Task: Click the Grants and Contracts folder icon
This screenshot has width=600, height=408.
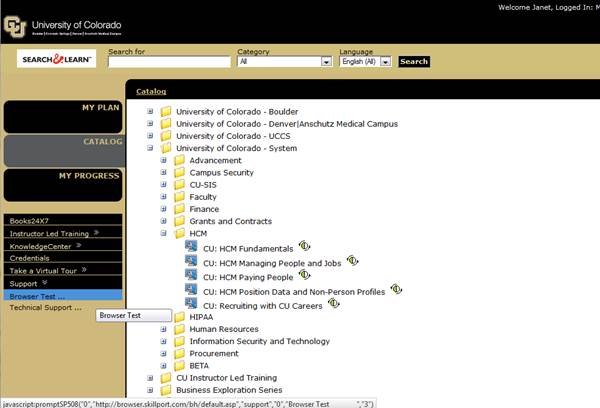Action: 179,221
